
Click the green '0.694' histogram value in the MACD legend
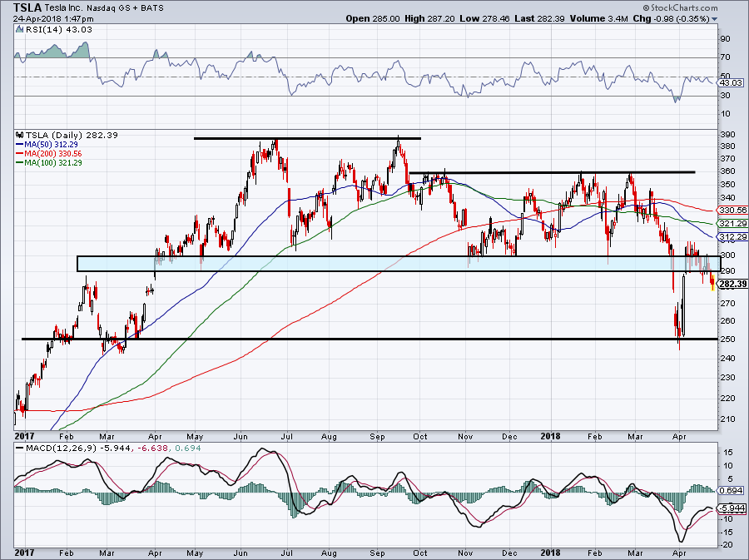click(188, 448)
